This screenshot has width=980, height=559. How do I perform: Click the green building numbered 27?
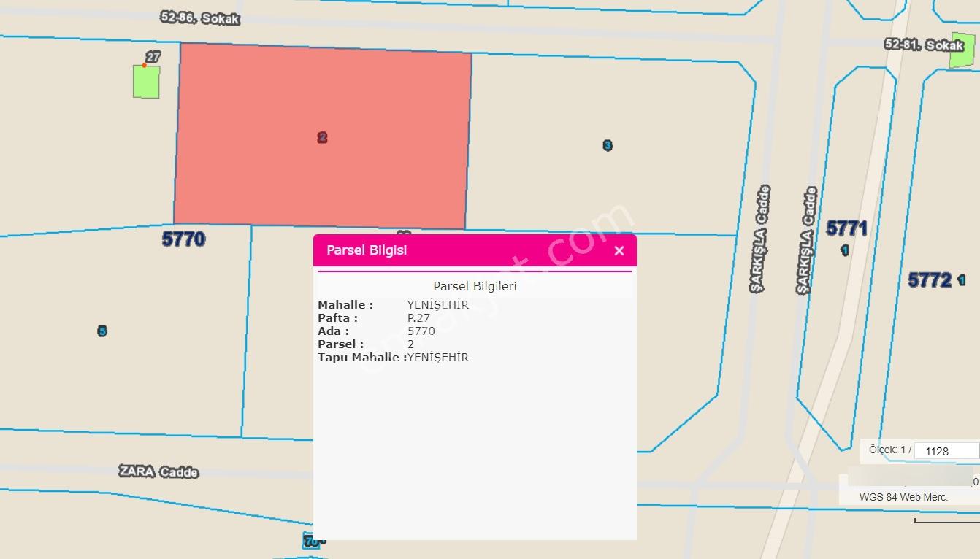pos(146,81)
